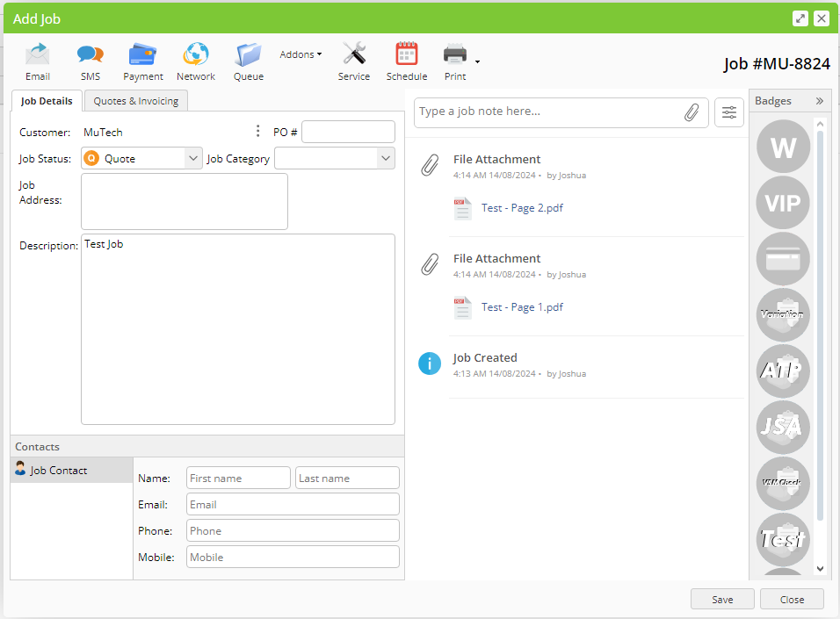
Task: Click the PDF icon for Test - Page 1
Action: coord(462,307)
